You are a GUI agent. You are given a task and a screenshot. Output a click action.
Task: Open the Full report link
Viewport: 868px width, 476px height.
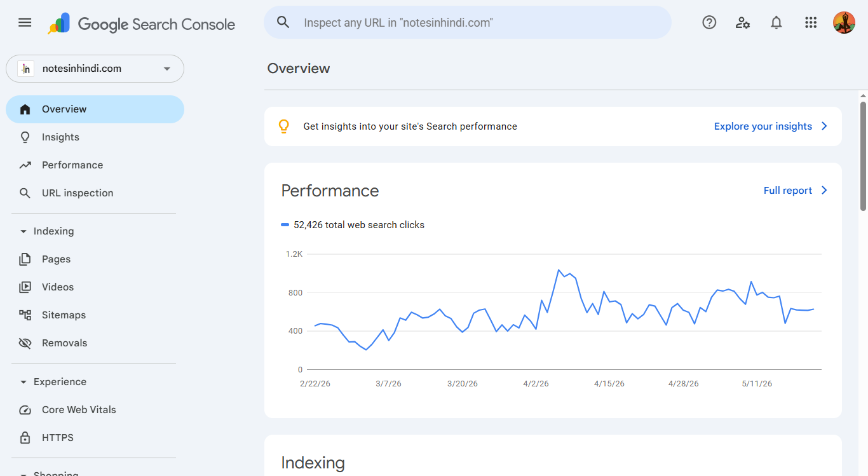(788, 191)
